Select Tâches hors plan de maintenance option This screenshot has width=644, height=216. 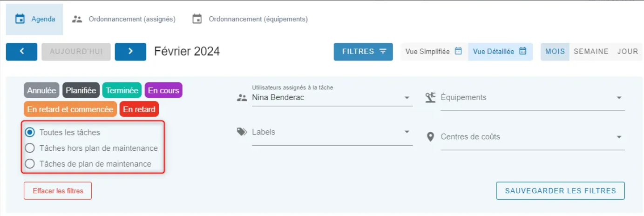(30, 148)
